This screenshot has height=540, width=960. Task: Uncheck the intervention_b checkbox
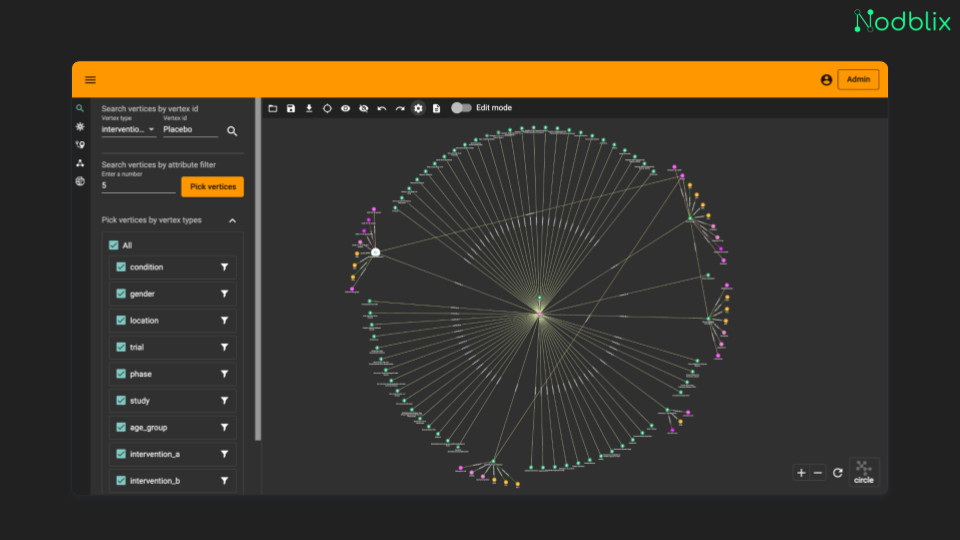pyautogui.click(x=121, y=481)
